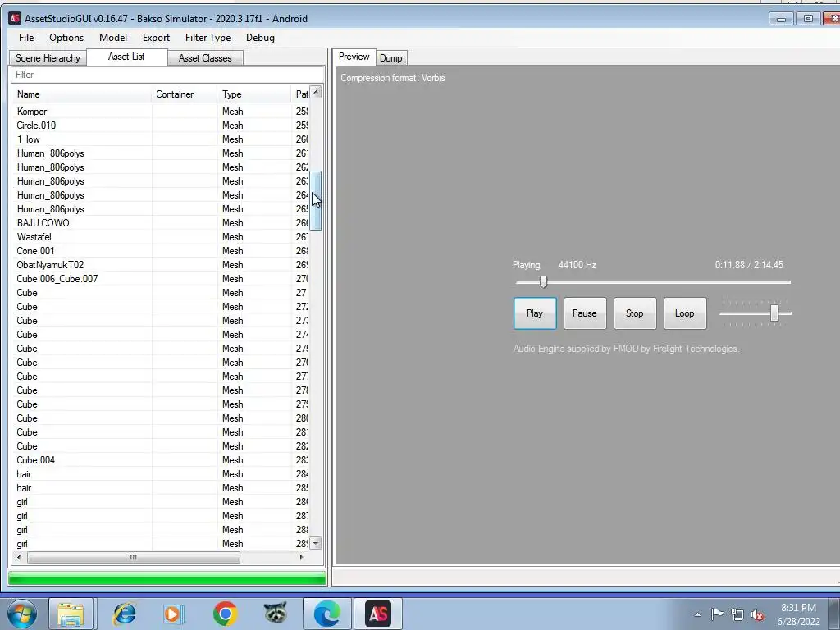
Task: Click horizontal scrollbar left arrow
Action: tap(19, 557)
